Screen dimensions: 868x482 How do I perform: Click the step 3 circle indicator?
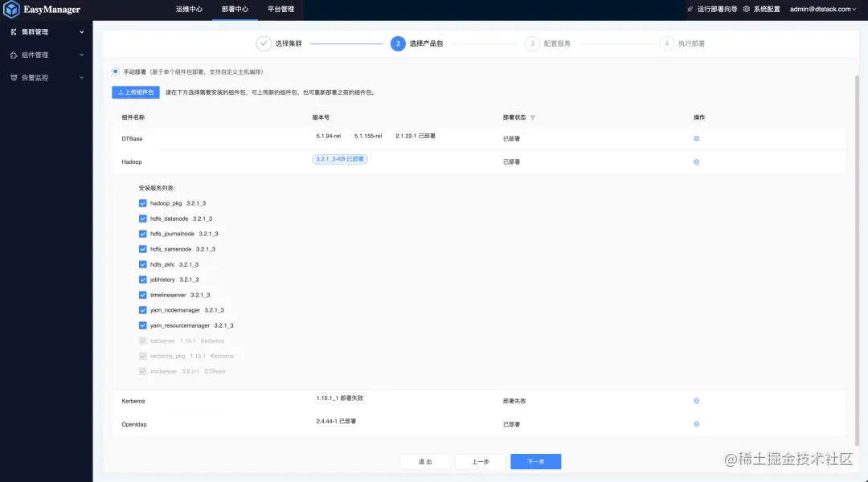[532, 43]
